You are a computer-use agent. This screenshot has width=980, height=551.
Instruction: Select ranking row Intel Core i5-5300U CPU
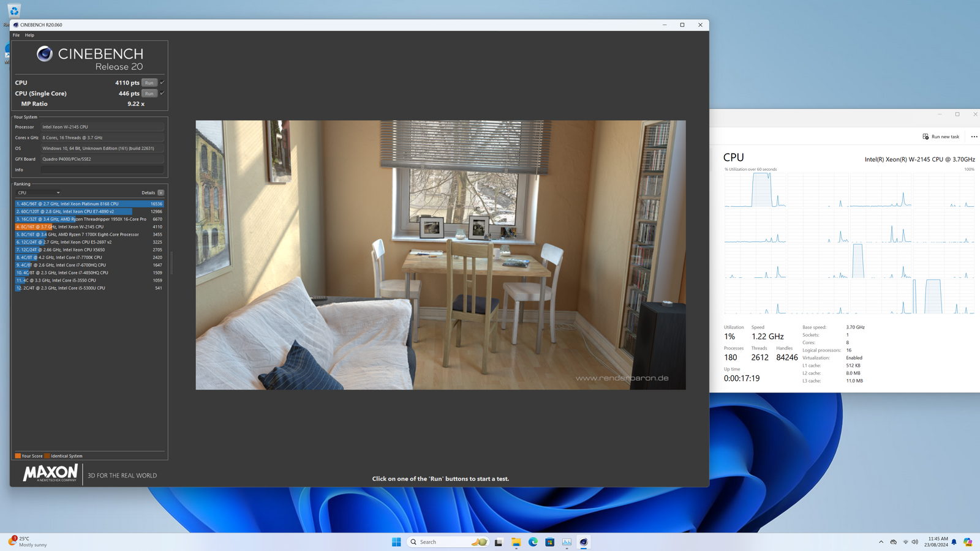[89, 288]
